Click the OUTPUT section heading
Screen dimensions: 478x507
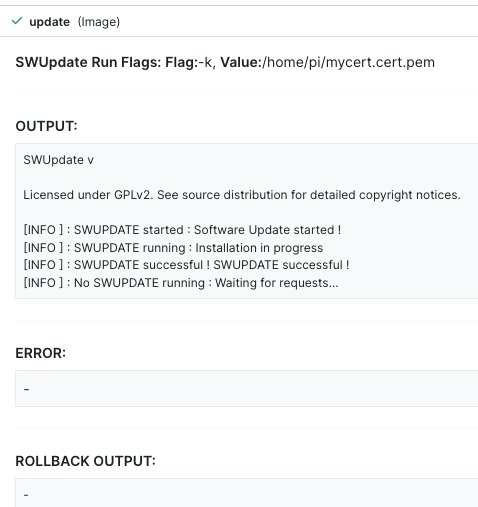pos(46,126)
